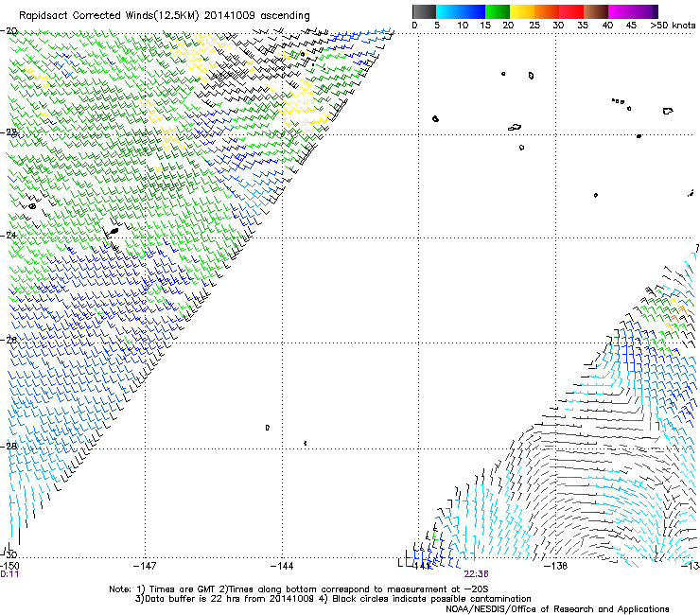Image resolution: width=700 pixels, height=615 pixels.
Task: Click the -22 latitude axis label
Action: [x=9, y=132]
